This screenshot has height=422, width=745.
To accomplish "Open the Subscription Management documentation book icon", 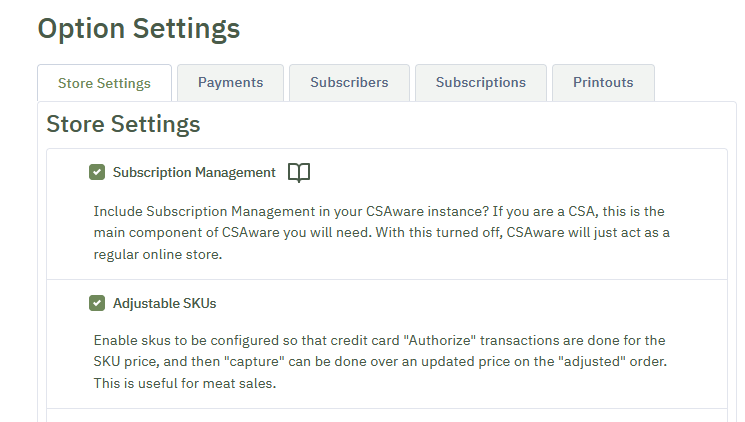I will coord(299,173).
